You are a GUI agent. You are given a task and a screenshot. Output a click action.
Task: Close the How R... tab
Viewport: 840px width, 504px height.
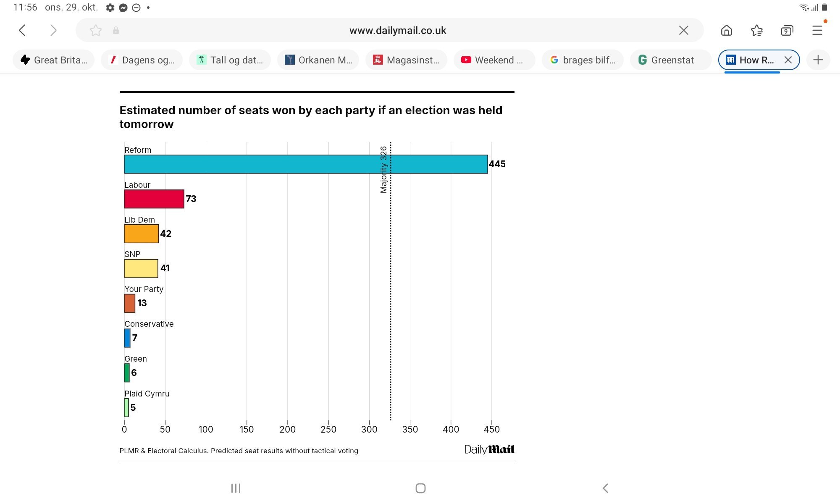pyautogui.click(x=788, y=60)
